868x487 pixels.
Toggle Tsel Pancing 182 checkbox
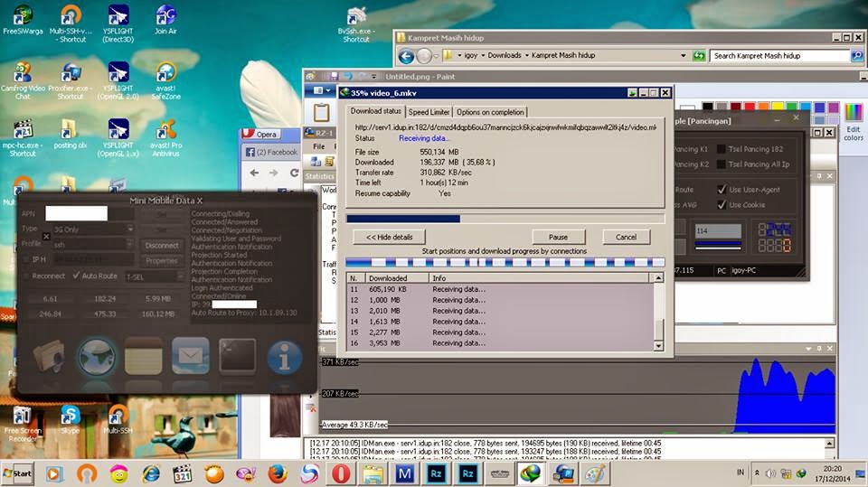click(x=722, y=149)
